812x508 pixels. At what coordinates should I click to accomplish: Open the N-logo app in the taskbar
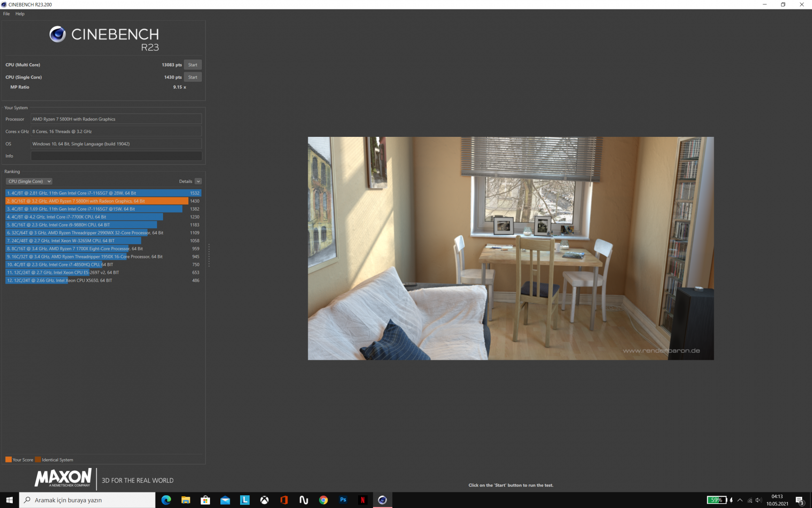304,500
